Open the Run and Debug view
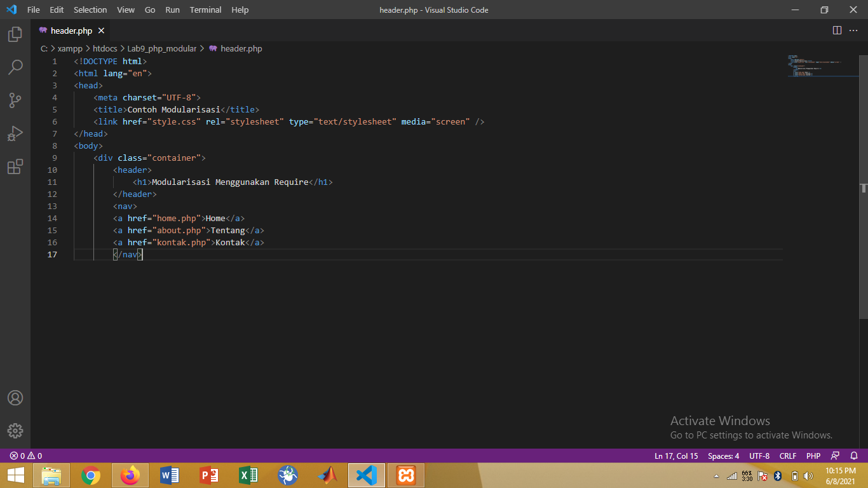Screen dimensions: 868x488 (15, 133)
